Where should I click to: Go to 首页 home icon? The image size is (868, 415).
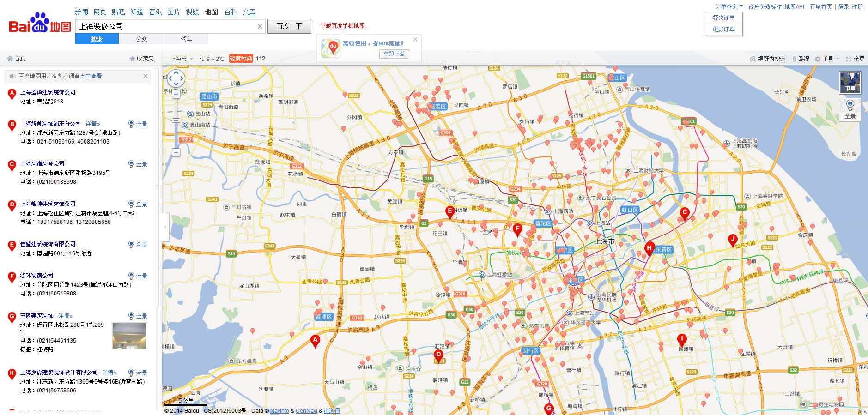coord(16,59)
